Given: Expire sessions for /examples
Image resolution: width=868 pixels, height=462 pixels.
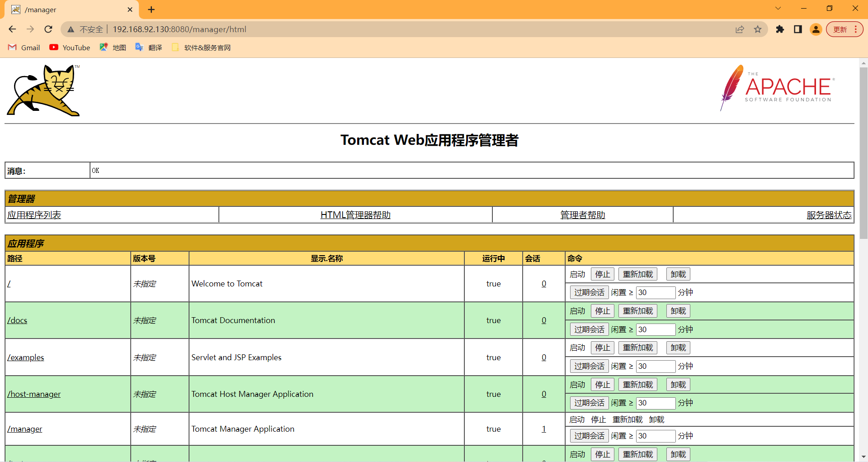Looking at the screenshot, I should coord(589,366).
